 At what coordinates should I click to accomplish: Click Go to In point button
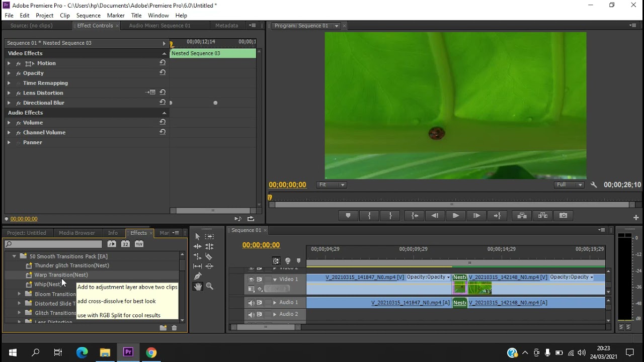[x=415, y=216]
